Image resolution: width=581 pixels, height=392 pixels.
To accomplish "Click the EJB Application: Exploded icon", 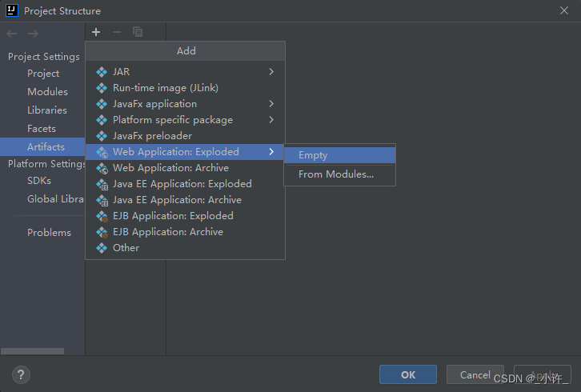I will (102, 216).
